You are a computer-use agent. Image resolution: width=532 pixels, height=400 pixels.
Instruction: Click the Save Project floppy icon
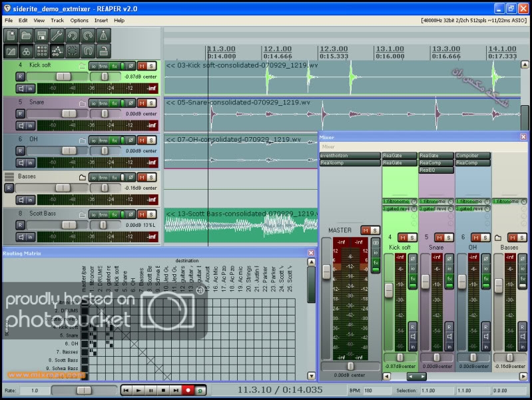pyautogui.click(x=42, y=36)
